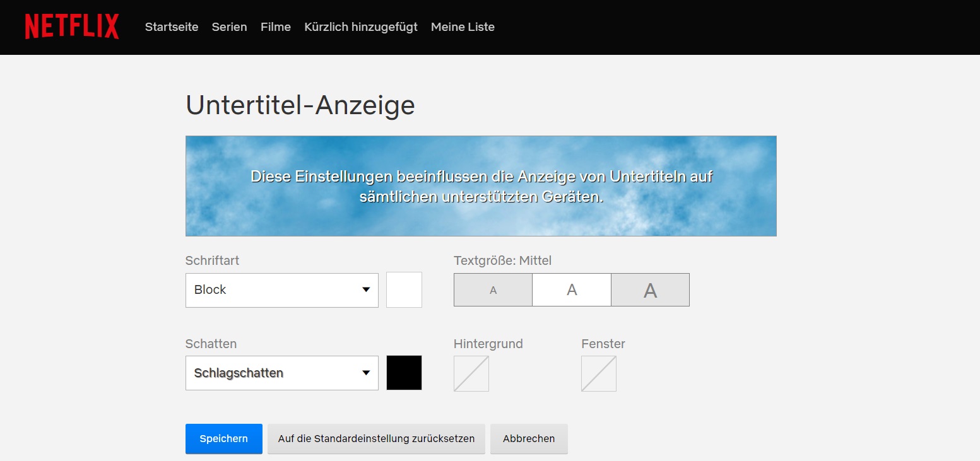
Task: Click the Netflix logo
Action: click(x=72, y=26)
